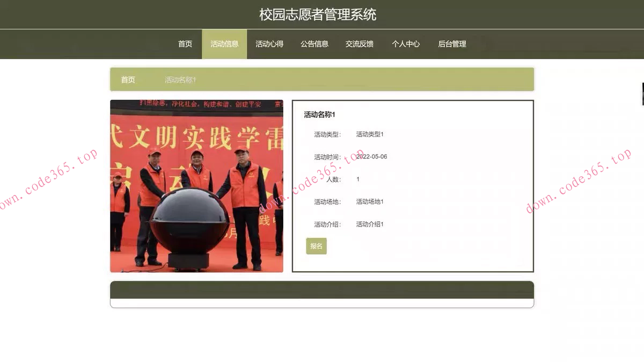This screenshot has height=362, width=644.
Task: Open the 活动心得 section
Action: click(x=269, y=44)
